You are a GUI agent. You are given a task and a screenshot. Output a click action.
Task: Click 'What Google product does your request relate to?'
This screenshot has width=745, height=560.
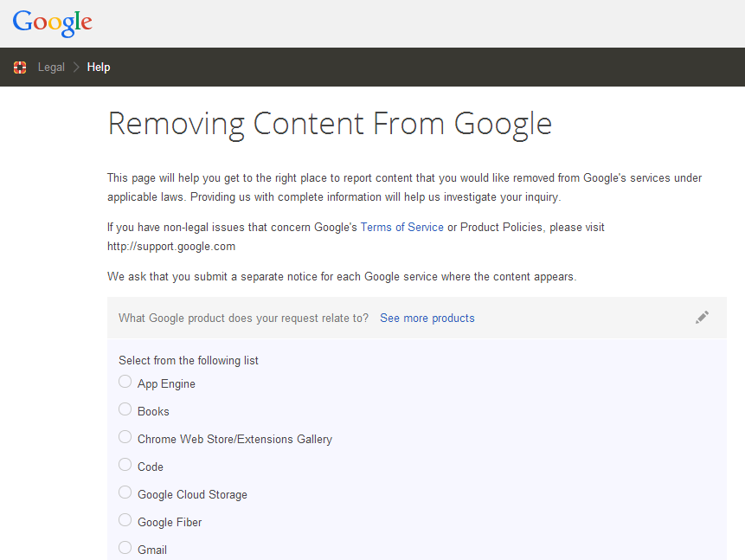(x=244, y=318)
